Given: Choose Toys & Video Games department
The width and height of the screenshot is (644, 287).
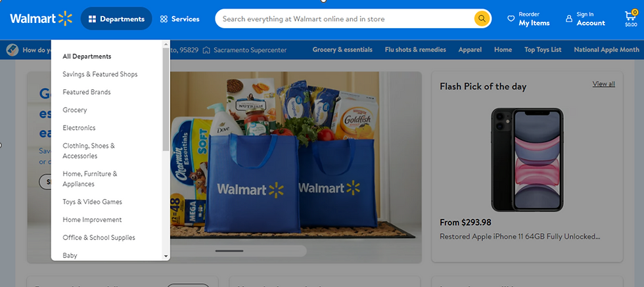Looking at the screenshot, I should 93,202.
